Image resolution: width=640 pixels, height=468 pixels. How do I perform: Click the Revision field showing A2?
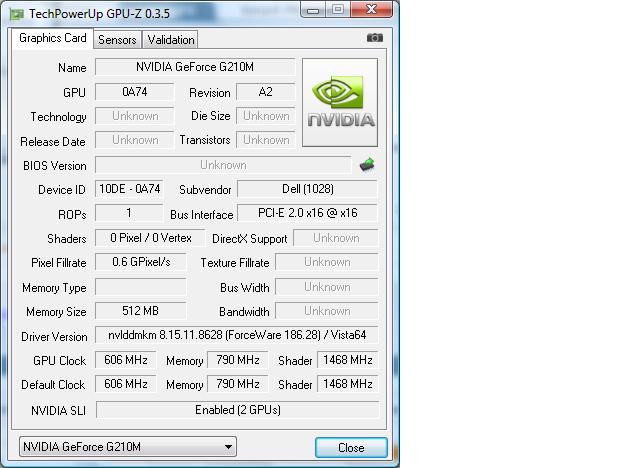[265, 92]
